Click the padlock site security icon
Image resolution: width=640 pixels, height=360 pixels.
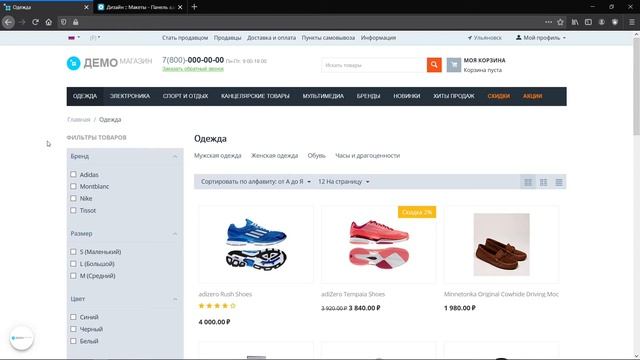point(76,22)
